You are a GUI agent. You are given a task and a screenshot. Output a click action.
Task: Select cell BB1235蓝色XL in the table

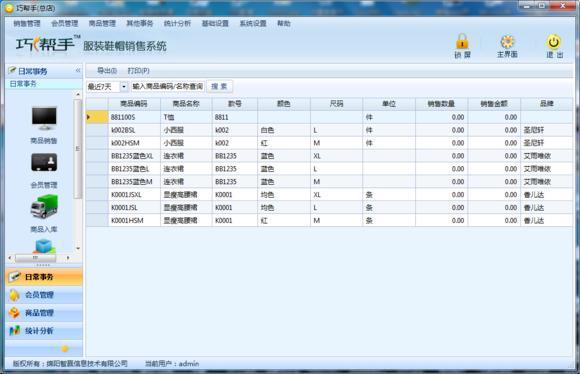pos(134,156)
